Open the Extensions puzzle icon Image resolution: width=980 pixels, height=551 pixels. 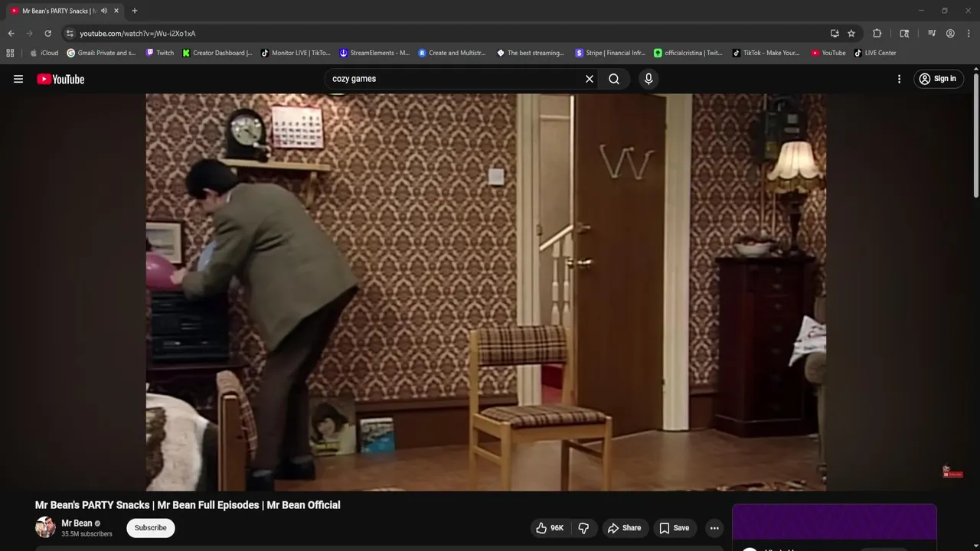coord(877,34)
